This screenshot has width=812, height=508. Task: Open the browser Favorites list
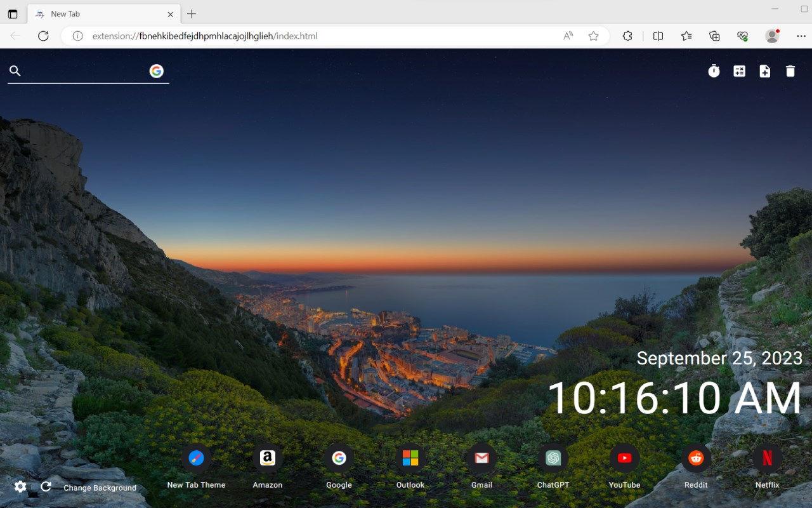686,36
